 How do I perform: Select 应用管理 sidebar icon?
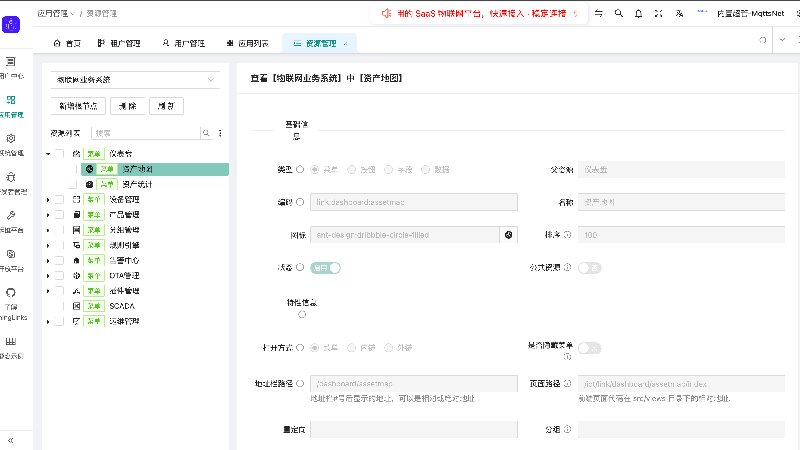pyautogui.click(x=11, y=100)
